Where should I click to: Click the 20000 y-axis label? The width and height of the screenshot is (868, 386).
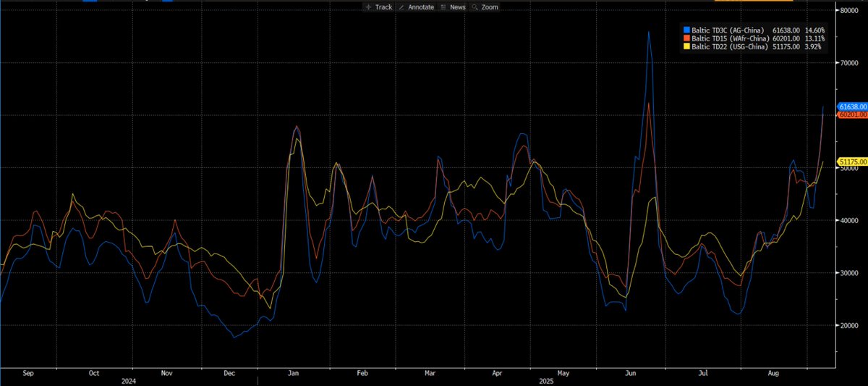pos(848,325)
